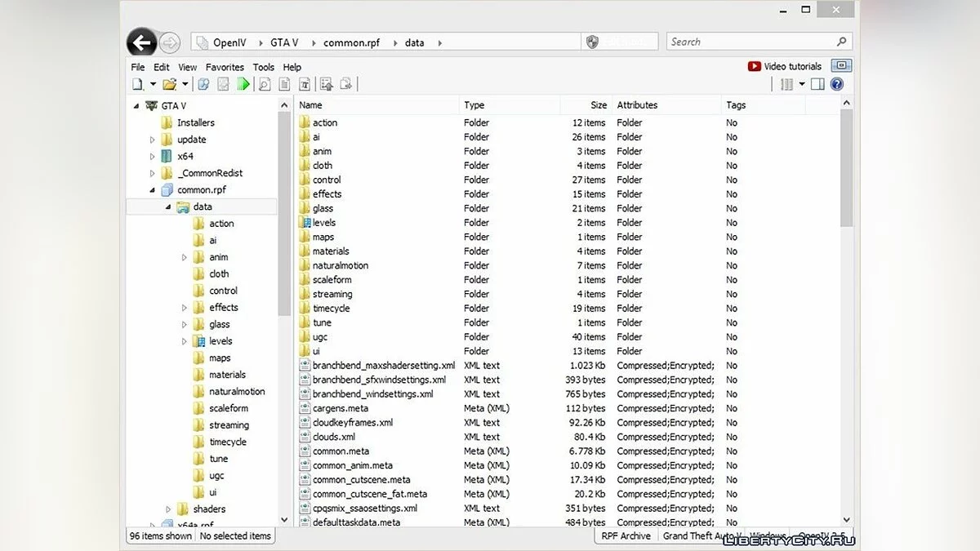Image resolution: width=980 pixels, height=551 pixels.
Task: Expand the update folder in tree
Action: tap(153, 140)
